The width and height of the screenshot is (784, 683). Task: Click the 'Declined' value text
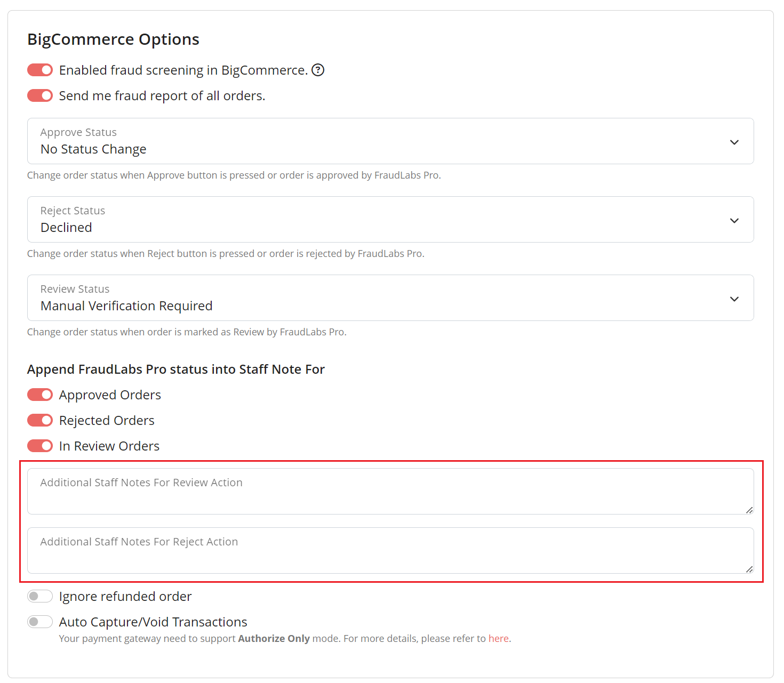(x=66, y=228)
